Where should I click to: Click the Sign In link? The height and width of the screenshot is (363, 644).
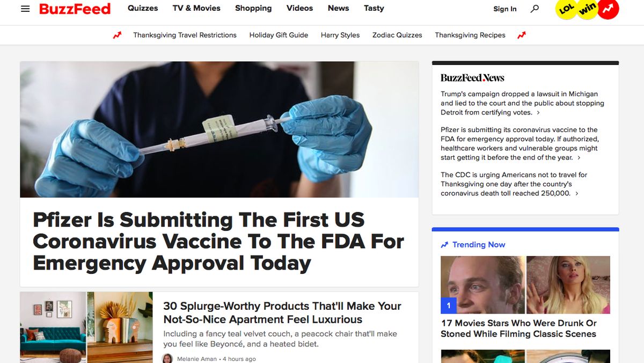[x=505, y=9]
